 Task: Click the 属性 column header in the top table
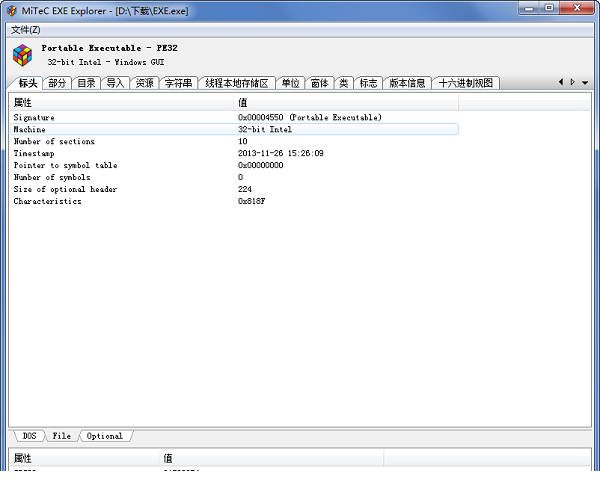[122, 103]
